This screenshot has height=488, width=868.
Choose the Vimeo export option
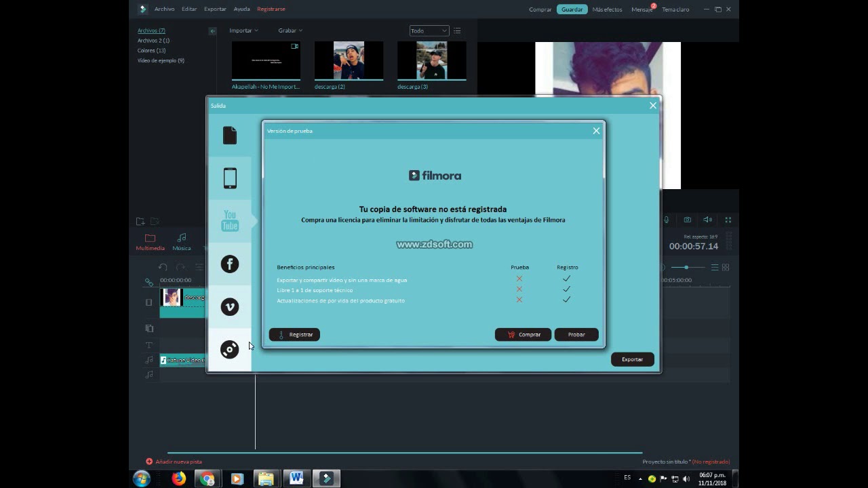pos(230,307)
